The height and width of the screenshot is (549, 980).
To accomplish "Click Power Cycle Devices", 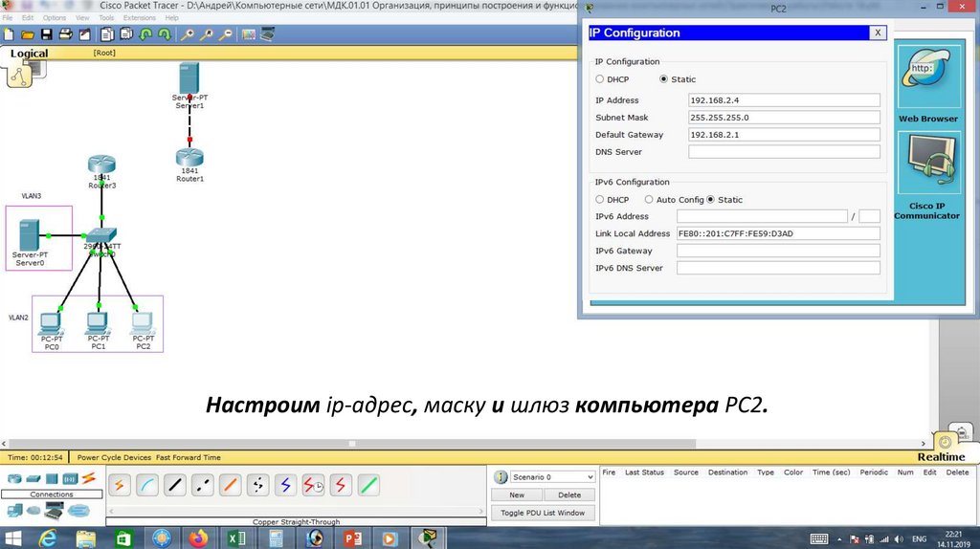I will [115, 458].
